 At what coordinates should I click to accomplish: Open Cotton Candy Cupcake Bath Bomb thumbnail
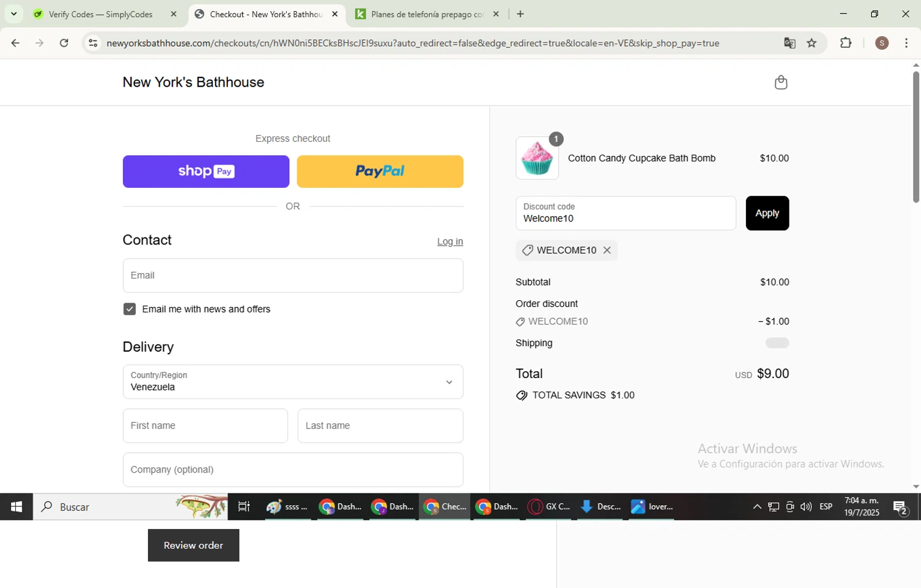[537, 158]
